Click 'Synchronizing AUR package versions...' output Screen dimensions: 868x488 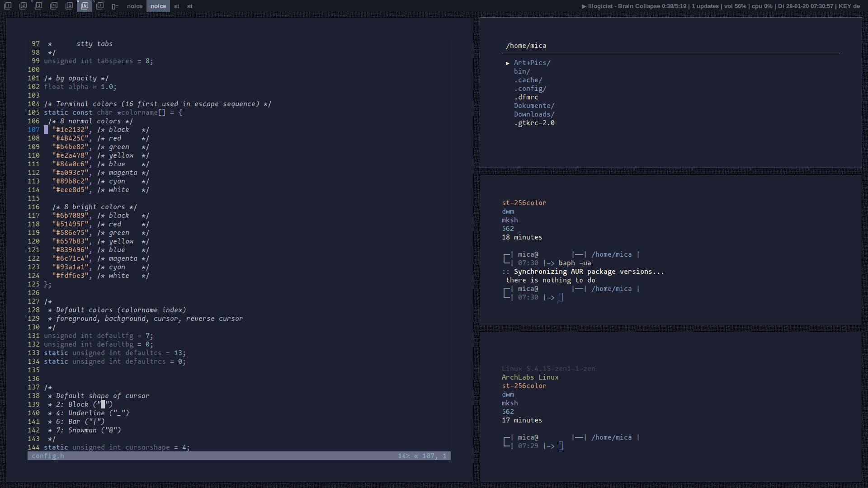click(589, 272)
